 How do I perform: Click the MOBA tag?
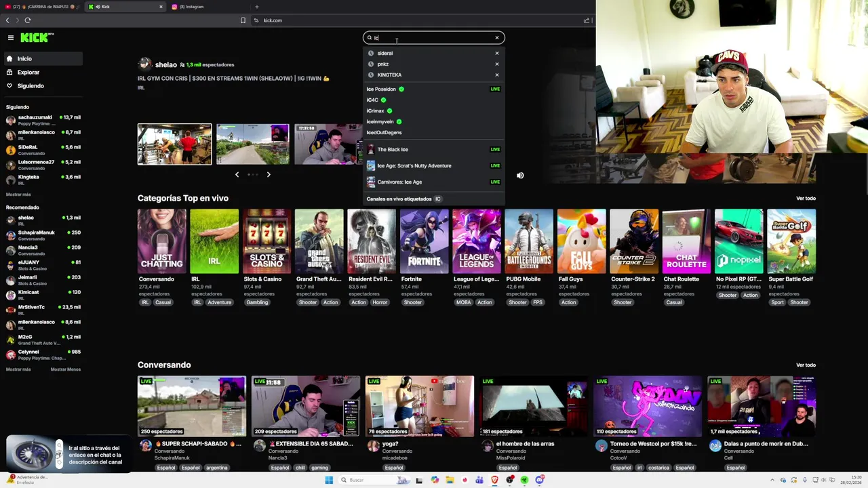tap(464, 302)
